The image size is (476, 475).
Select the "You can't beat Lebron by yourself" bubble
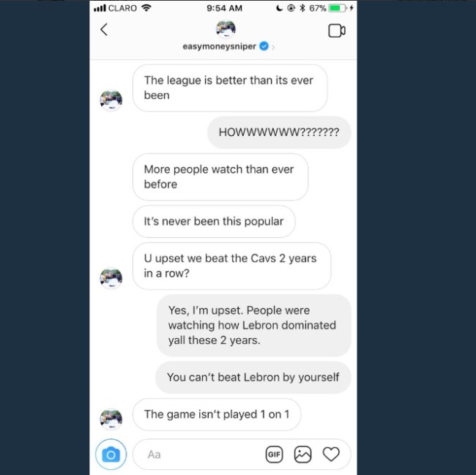coord(253,378)
